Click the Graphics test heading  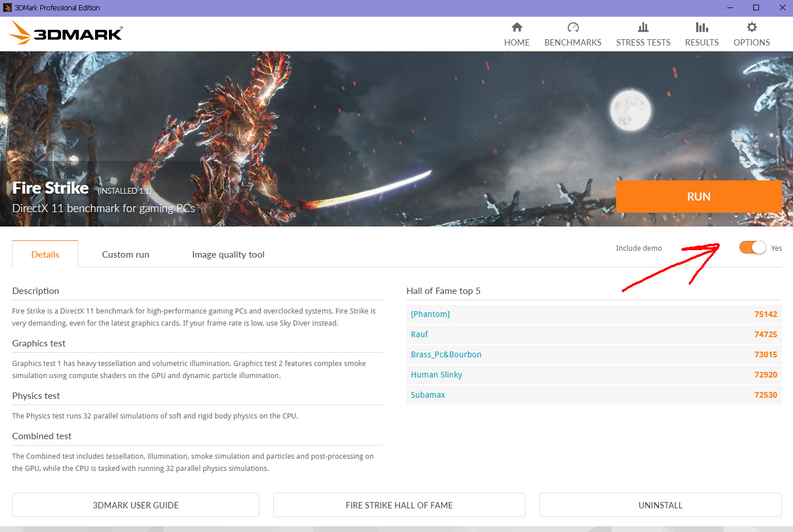click(x=39, y=343)
